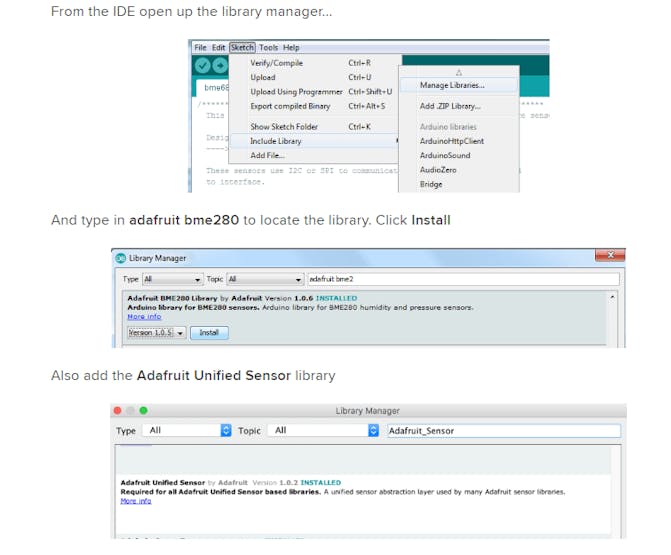Open the Version 1.0.5 selector dropdown
Image resolution: width=671 pixels, height=555 pixels.
pyautogui.click(x=157, y=332)
